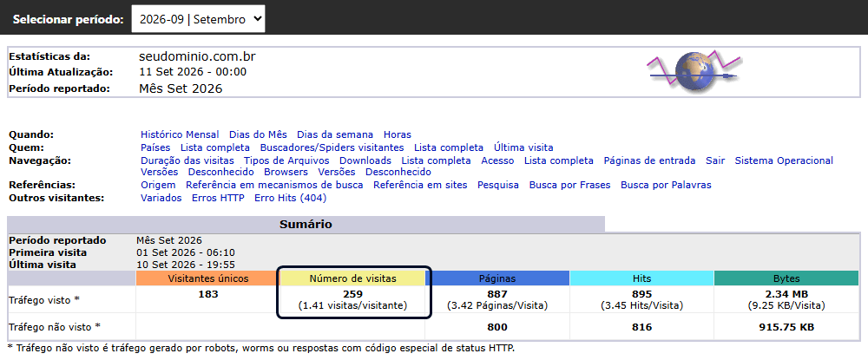Screen dimensions: 868x360
Task: Click the Visitantes únicos column header
Action: 208,278
